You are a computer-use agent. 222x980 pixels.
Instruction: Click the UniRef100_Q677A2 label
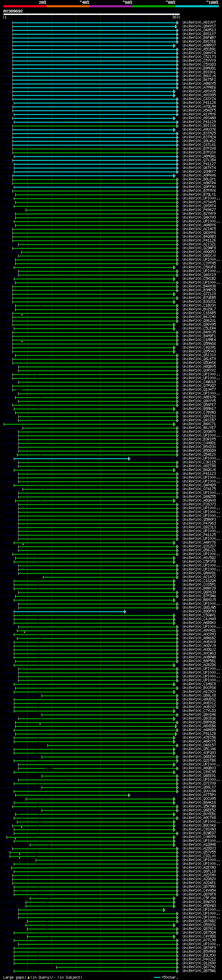pos(199,967)
